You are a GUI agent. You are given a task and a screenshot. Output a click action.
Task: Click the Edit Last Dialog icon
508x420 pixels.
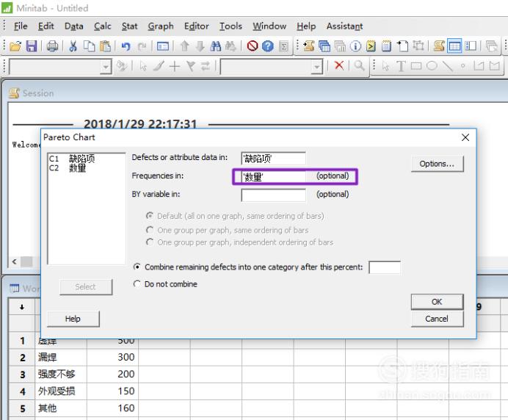[163, 46]
